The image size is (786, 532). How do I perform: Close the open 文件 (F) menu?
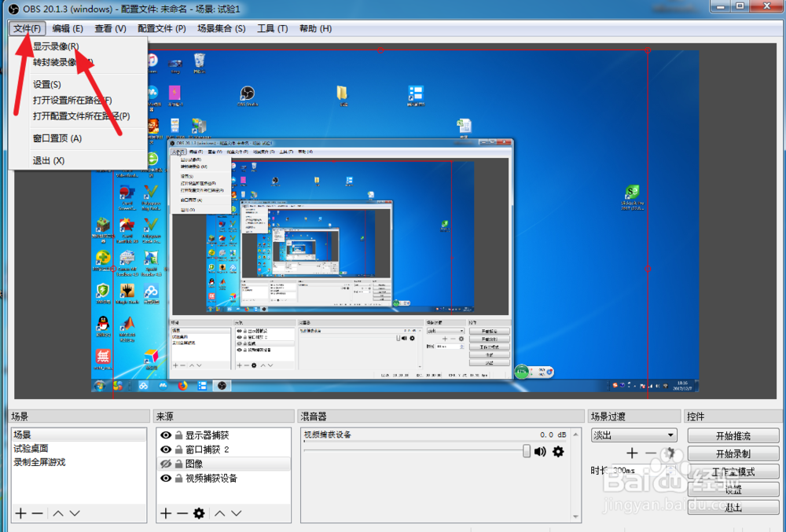(27, 28)
